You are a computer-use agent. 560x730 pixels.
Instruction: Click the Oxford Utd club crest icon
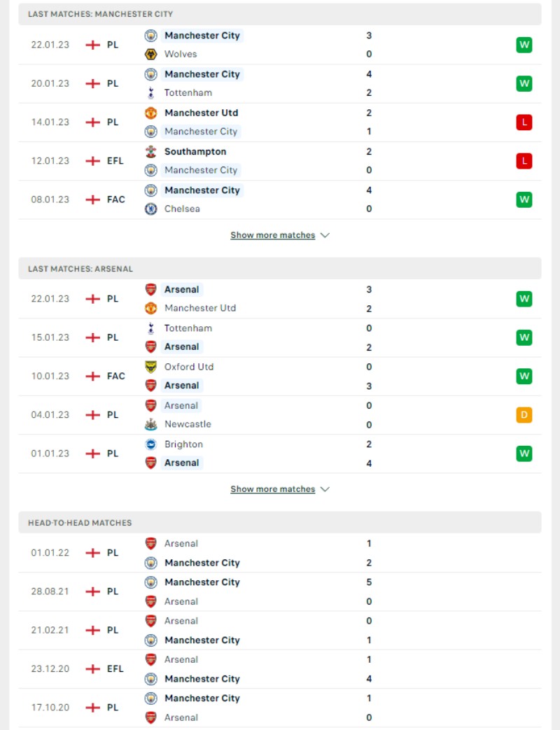pyautogui.click(x=150, y=367)
